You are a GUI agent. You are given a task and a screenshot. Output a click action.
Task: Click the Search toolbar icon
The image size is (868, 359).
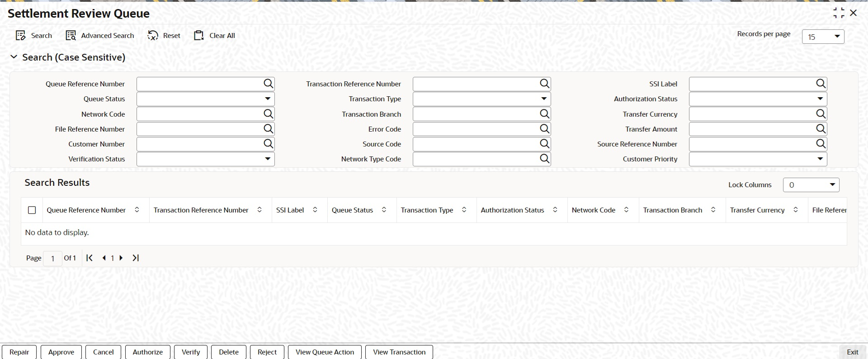21,36
